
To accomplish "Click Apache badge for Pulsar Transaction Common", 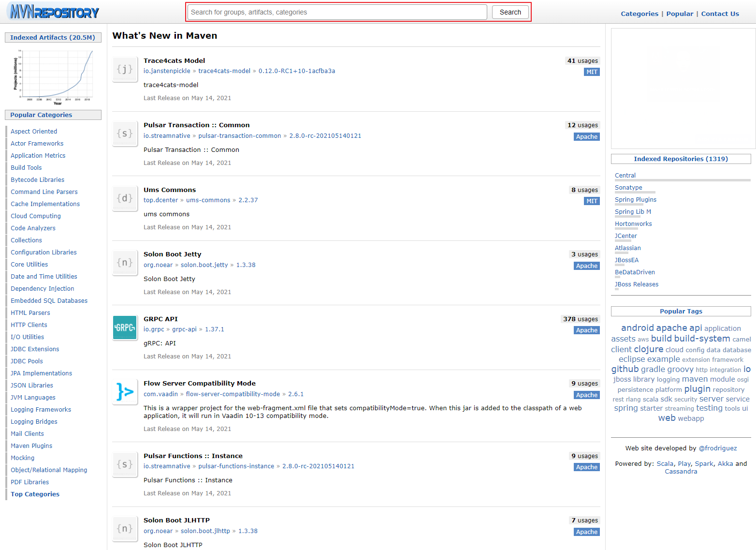I will point(587,137).
